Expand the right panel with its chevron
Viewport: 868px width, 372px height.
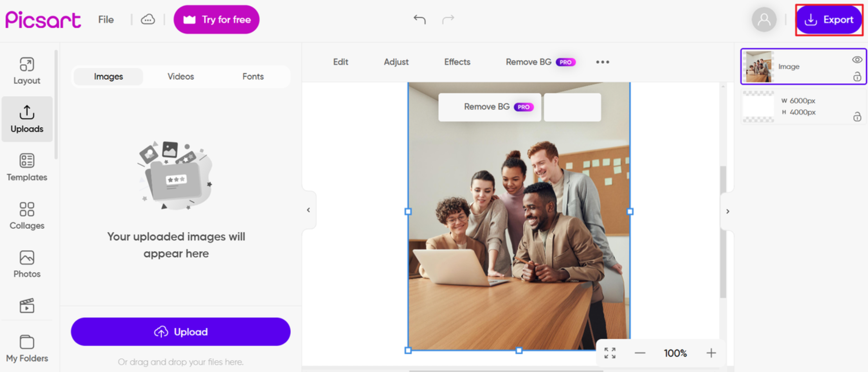(728, 211)
